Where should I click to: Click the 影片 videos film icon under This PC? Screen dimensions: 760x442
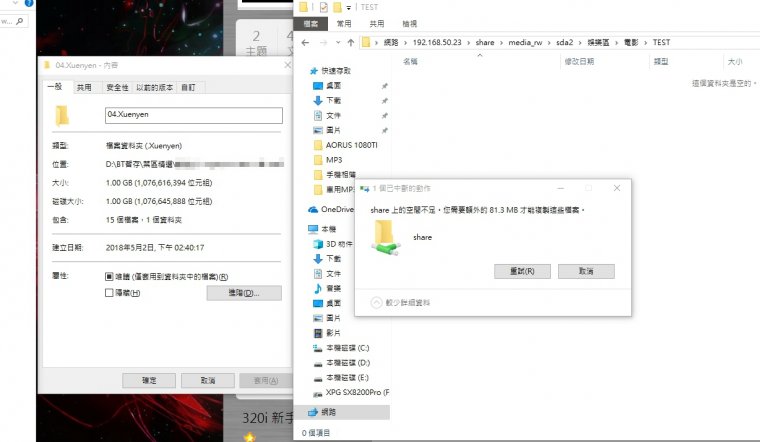(x=318, y=333)
